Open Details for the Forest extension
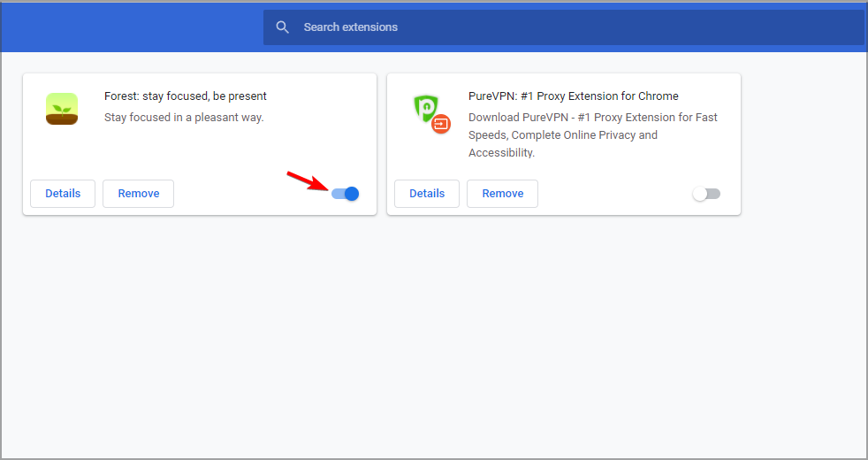Screen dimensions: 868x460 pos(63,194)
